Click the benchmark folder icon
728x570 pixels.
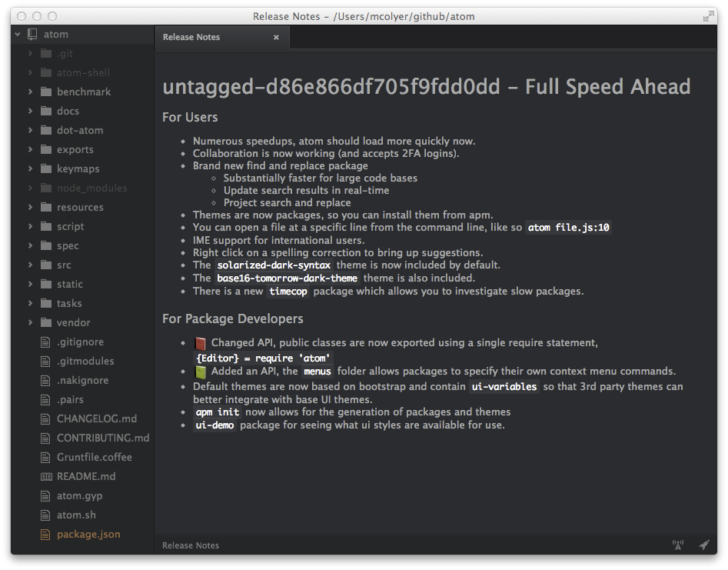click(46, 92)
